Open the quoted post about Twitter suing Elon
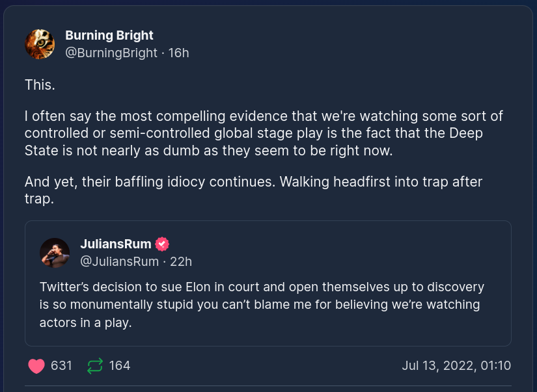The width and height of the screenshot is (537, 392). (x=260, y=304)
